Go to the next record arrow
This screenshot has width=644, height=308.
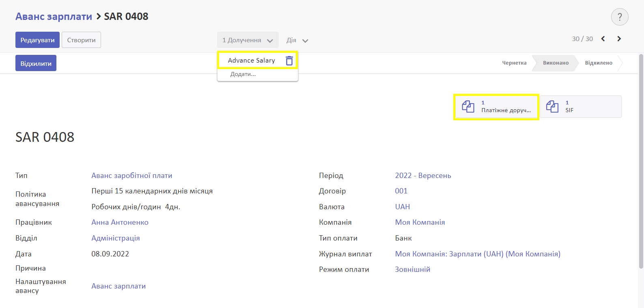(619, 39)
